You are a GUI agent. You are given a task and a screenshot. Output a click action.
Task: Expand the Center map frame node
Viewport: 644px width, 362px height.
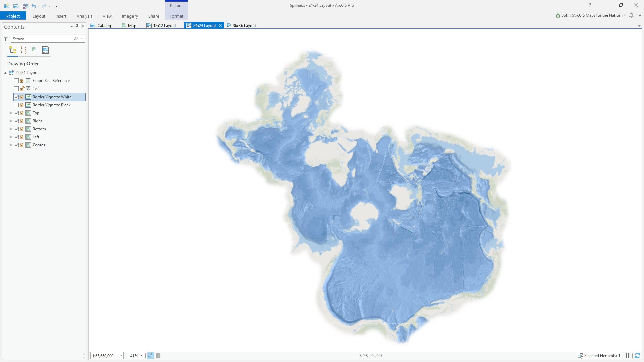pyautogui.click(x=11, y=145)
